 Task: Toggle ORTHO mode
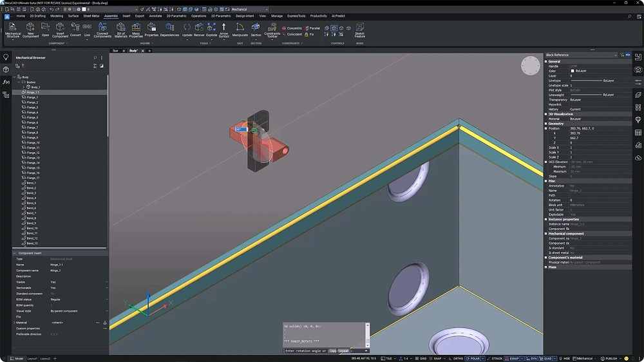coord(457,359)
